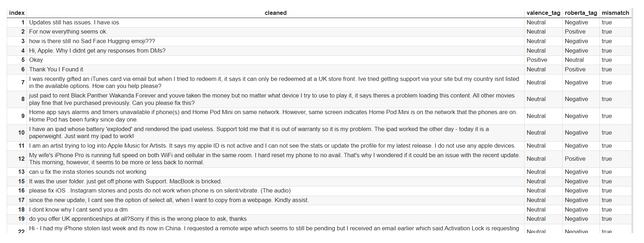Click the 'mismatch' column header
Viewport: 644px width, 243px height.
pyautogui.click(x=615, y=13)
